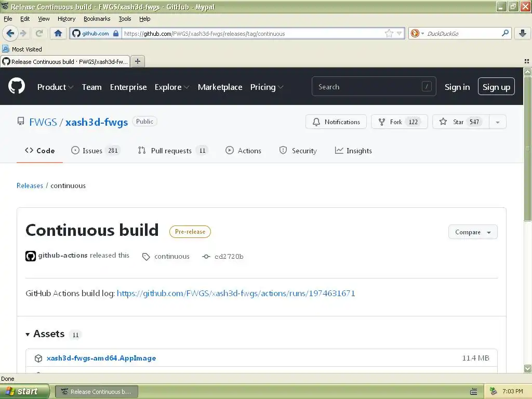The image size is (532, 399).
Task: Switch to the Actions tab
Action: (x=243, y=151)
